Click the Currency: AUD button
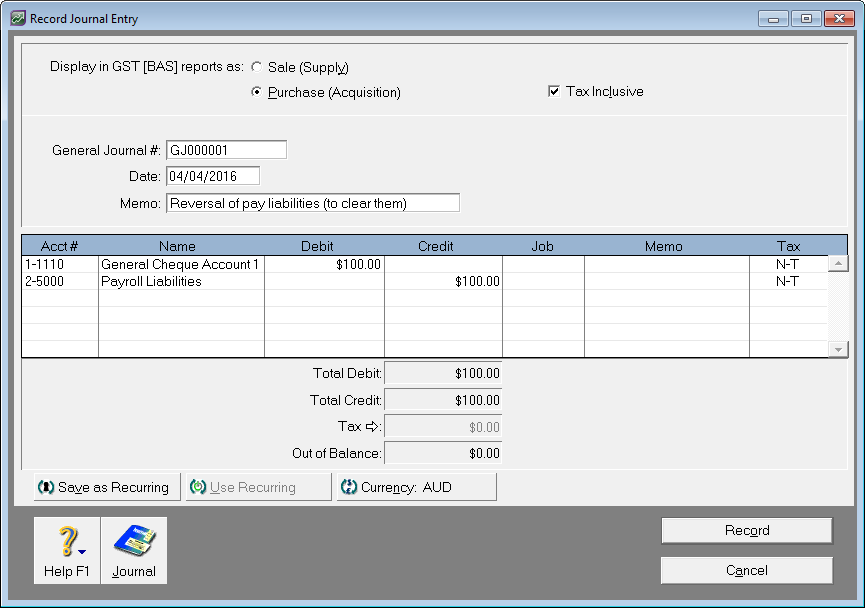Screen dimensions: 865x608 tap(416, 487)
